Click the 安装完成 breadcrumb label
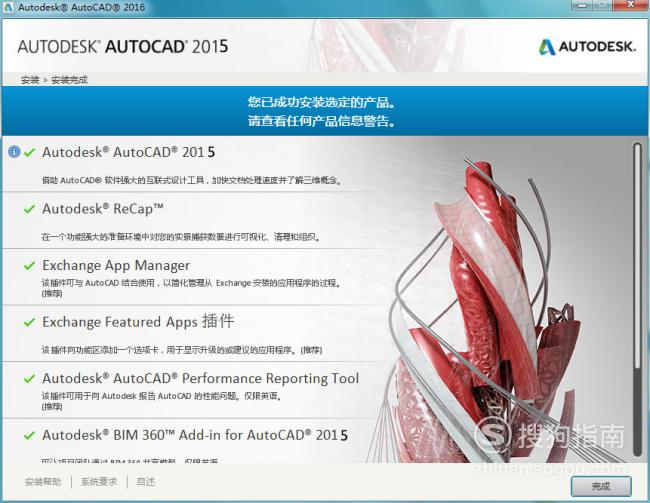 click(x=69, y=80)
